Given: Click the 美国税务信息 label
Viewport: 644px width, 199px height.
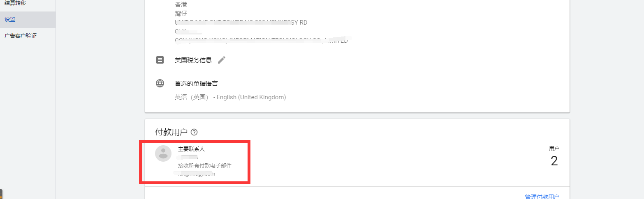Looking at the screenshot, I should coord(193,60).
